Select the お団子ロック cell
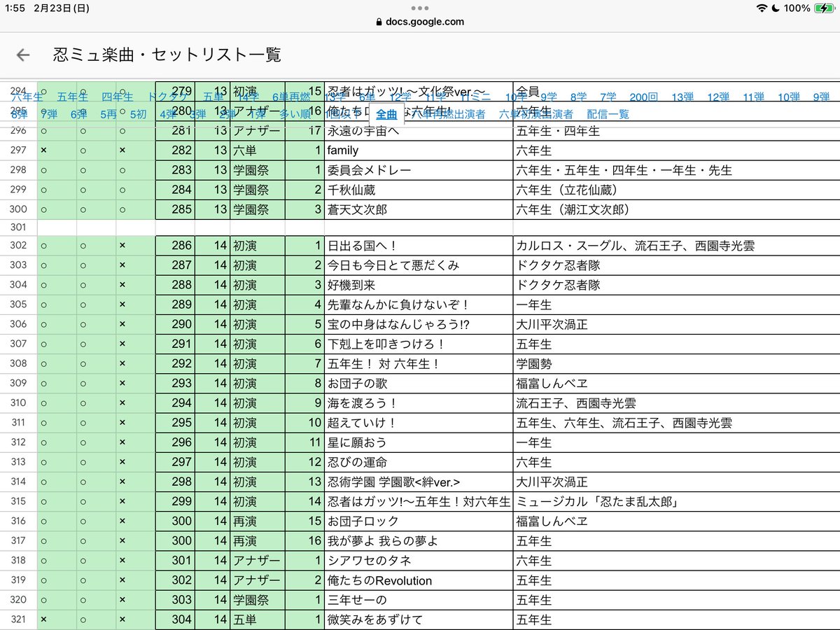Viewport: 840px width, 630px height. 419,521
